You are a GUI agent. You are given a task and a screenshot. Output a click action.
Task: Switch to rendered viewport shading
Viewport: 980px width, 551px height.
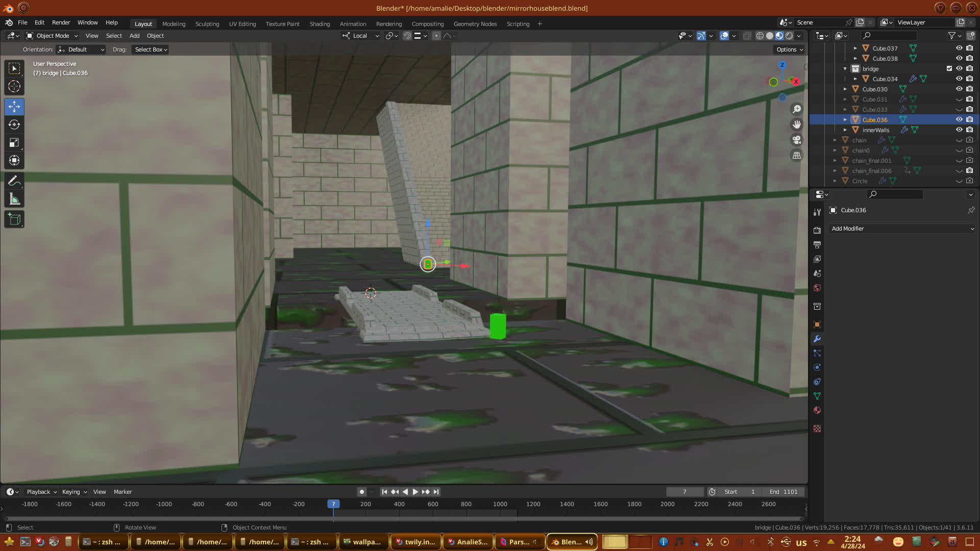[x=789, y=36]
